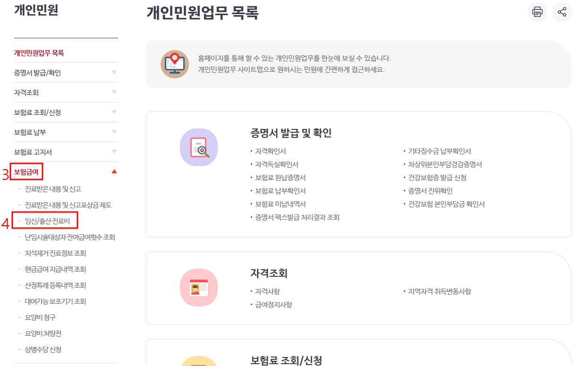Click 자격확인서 link
588x366 pixels.
pyautogui.click(x=271, y=151)
